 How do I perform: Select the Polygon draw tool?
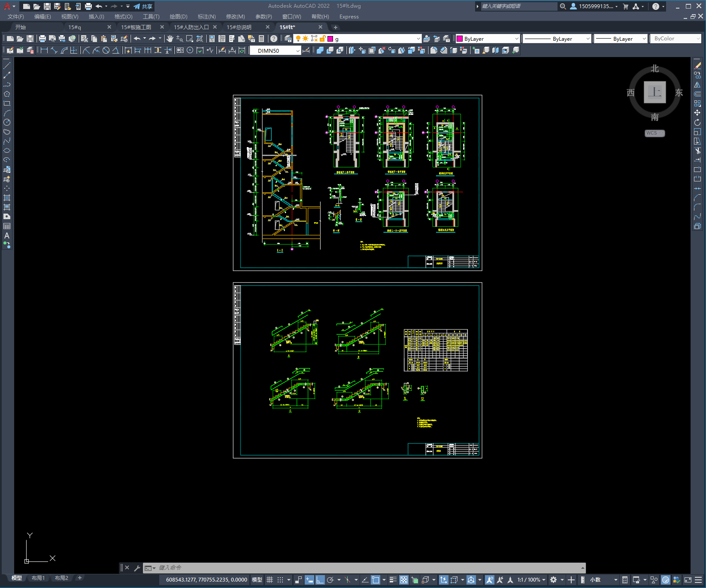coord(7,94)
